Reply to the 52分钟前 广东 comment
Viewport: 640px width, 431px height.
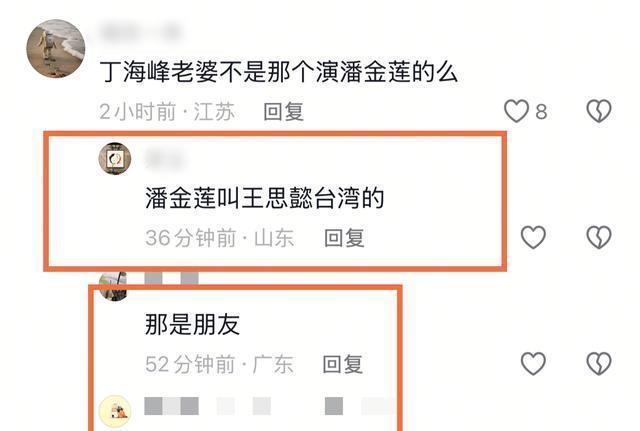pyautogui.click(x=343, y=364)
